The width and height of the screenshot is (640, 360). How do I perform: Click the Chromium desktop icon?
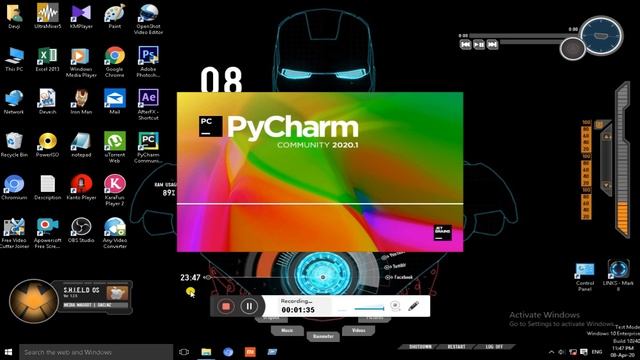pos(14,188)
